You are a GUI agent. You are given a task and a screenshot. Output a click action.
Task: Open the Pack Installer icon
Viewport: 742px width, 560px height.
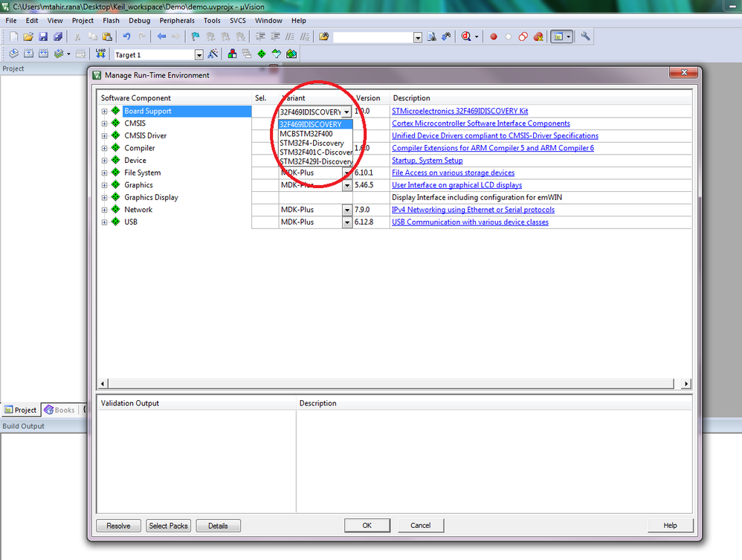point(291,54)
